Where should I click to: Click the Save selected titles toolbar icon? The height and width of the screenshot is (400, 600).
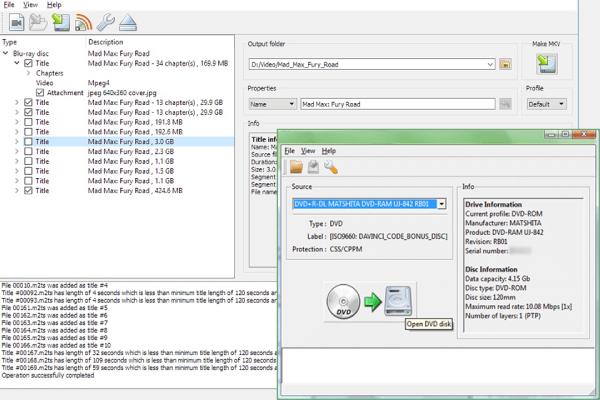coord(61,23)
